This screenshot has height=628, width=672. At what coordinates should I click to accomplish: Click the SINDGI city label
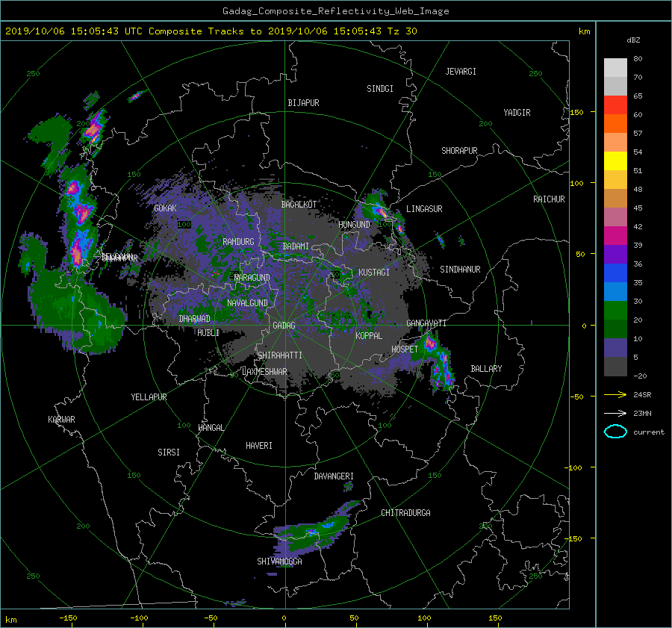pos(380,89)
